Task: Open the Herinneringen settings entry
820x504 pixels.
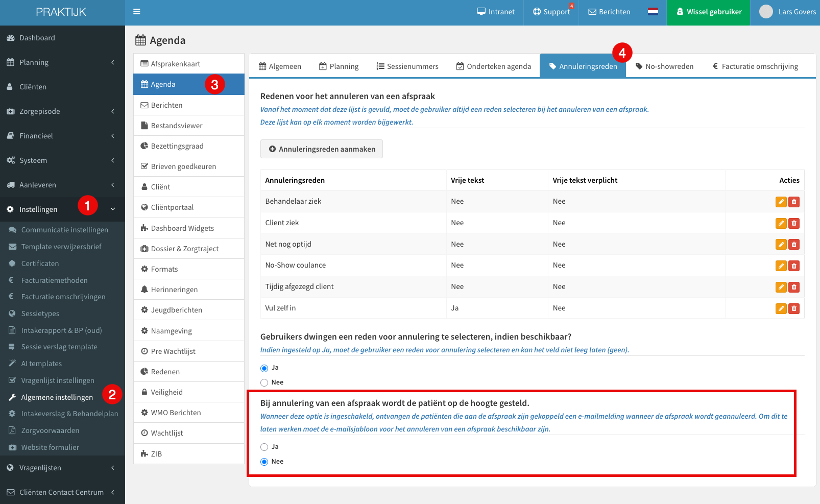Action: (x=189, y=290)
